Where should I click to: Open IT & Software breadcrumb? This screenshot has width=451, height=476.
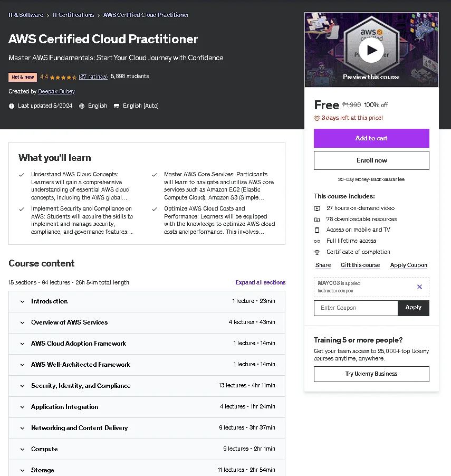click(x=26, y=15)
